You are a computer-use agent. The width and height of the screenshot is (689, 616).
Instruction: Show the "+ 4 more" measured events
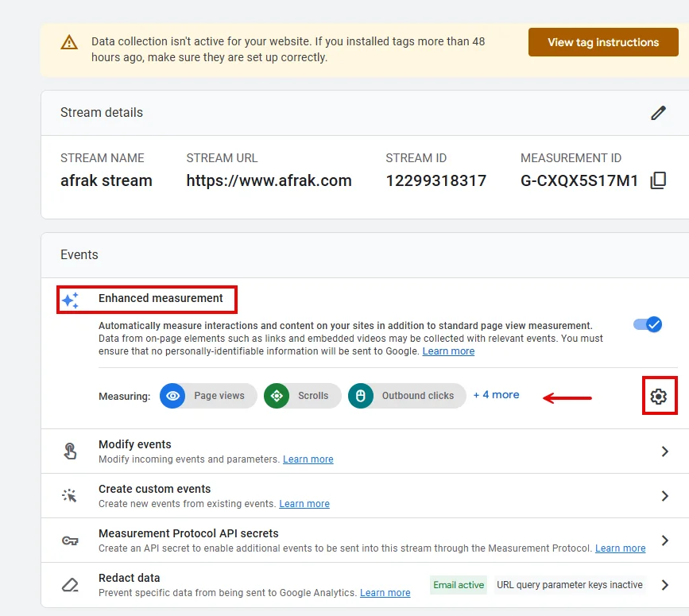pos(496,394)
